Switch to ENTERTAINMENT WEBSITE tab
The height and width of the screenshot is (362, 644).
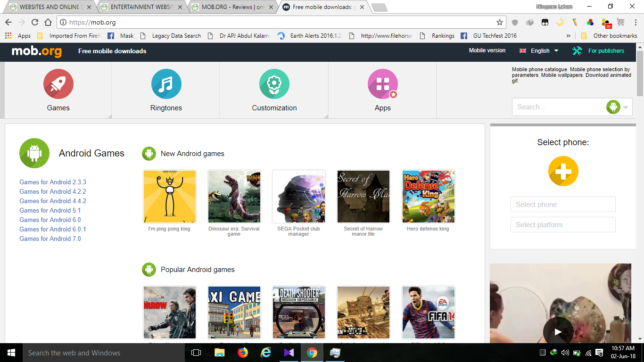(141, 7)
